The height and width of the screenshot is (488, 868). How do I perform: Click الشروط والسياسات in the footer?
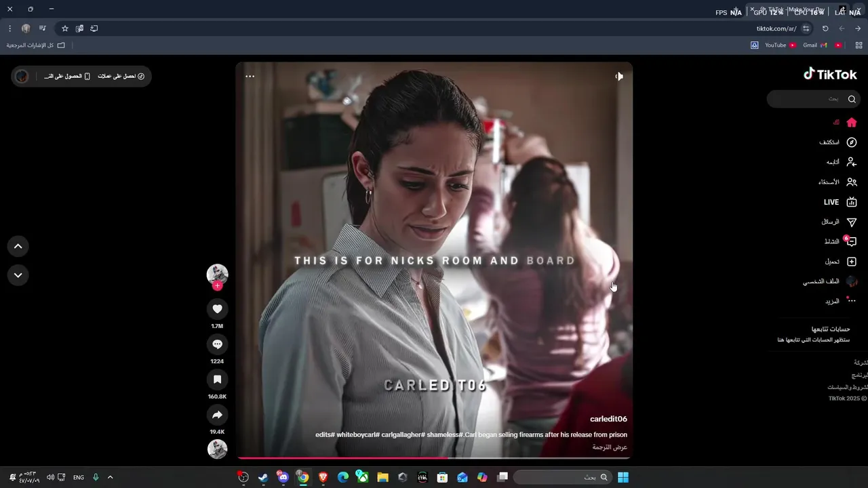[848, 387]
